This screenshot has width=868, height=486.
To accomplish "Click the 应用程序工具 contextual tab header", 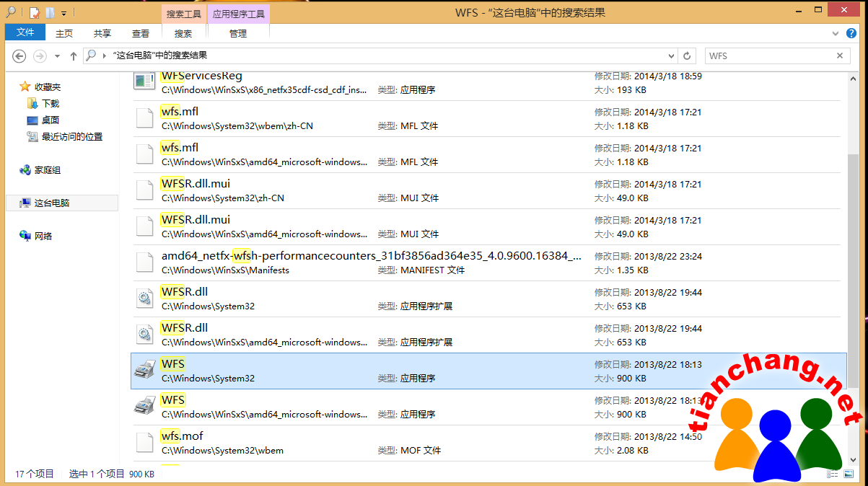I will point(238,14).
